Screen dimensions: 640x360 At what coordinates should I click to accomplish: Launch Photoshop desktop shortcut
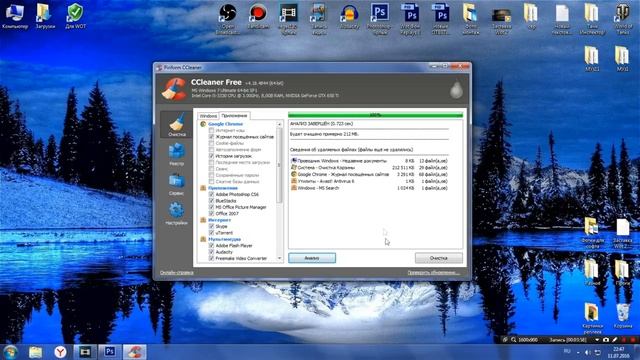pyautogui.click(x=380, y=19)
